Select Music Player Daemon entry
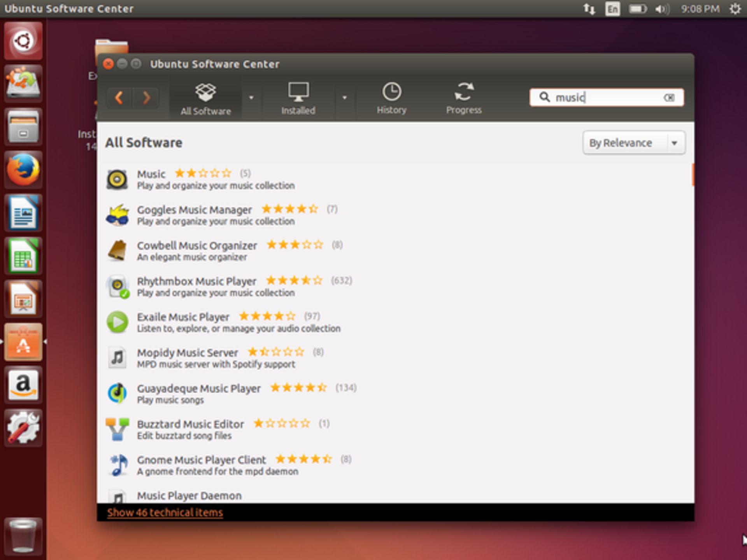Viewport: 747px width, 560px height. tap(189, 495)
